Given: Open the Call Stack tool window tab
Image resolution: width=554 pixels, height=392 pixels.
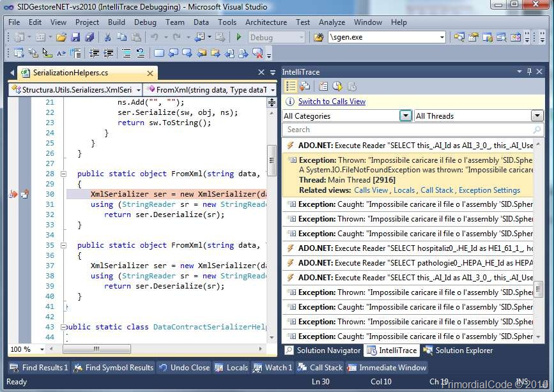Looking at the screenshot, I should pos(320,368).
